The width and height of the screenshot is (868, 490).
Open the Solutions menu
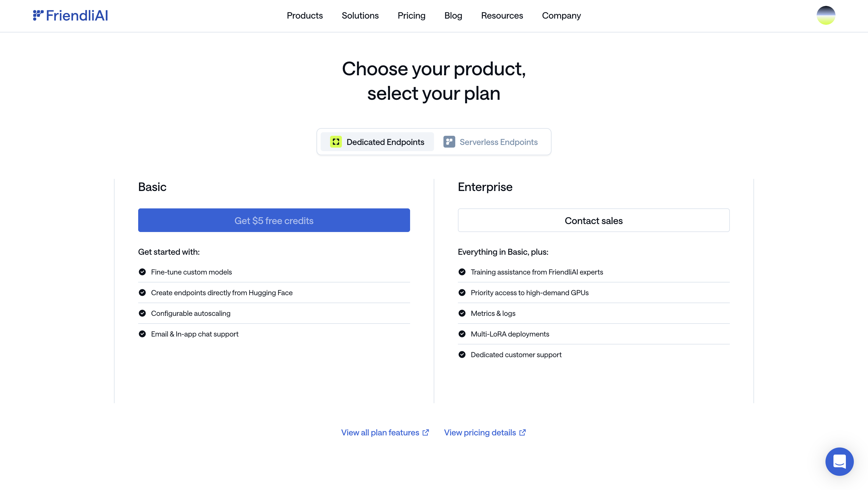point(360,16)
